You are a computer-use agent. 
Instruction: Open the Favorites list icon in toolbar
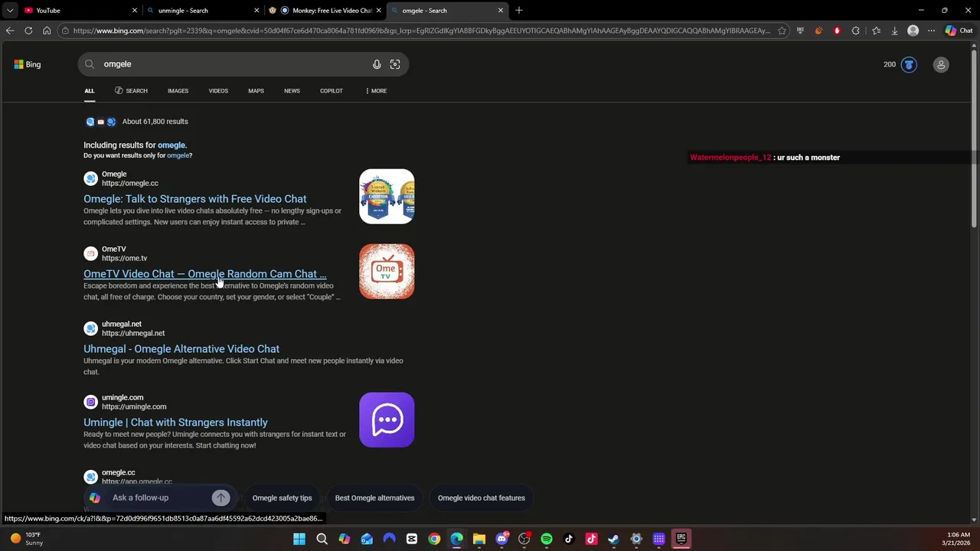point(876,31)
